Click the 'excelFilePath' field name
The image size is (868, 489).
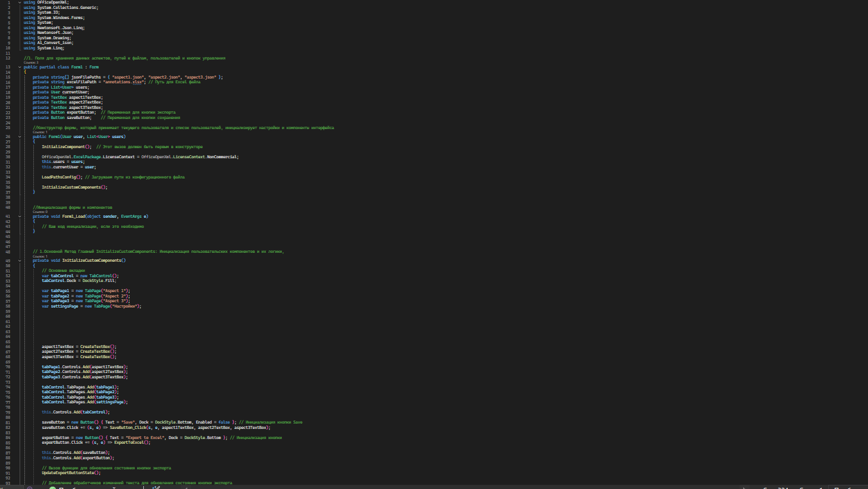coord(81,82)
